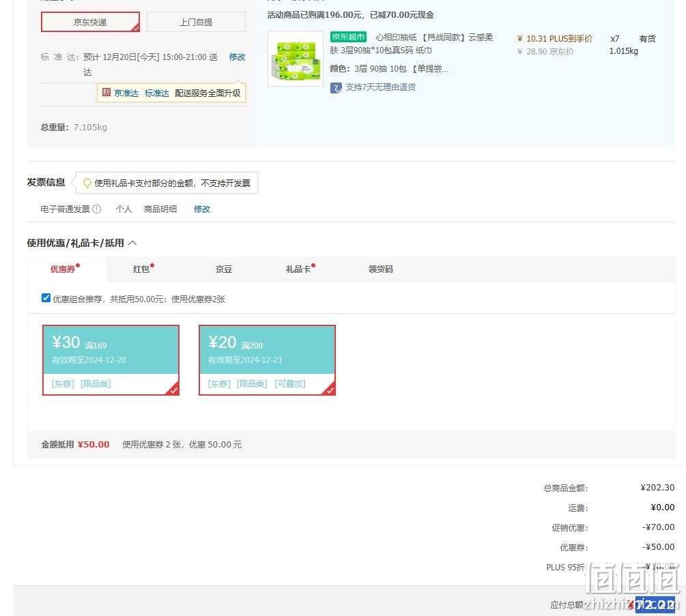This screenshot has width=686, height=616.
Task: Click 总重量 7.105kg text
Action: pos(74,127)
